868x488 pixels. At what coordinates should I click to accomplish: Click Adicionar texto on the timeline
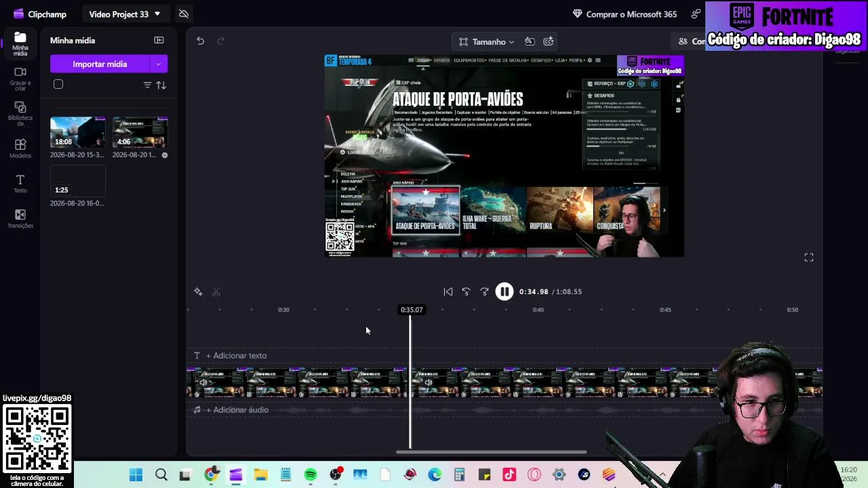click(231, 356)
